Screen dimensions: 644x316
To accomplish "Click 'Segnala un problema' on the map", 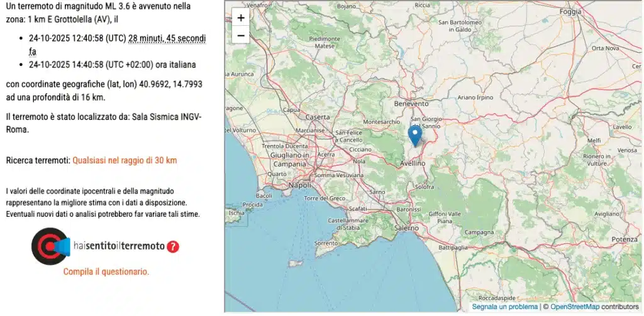I will pyautogui.click(x=504, y=307).
